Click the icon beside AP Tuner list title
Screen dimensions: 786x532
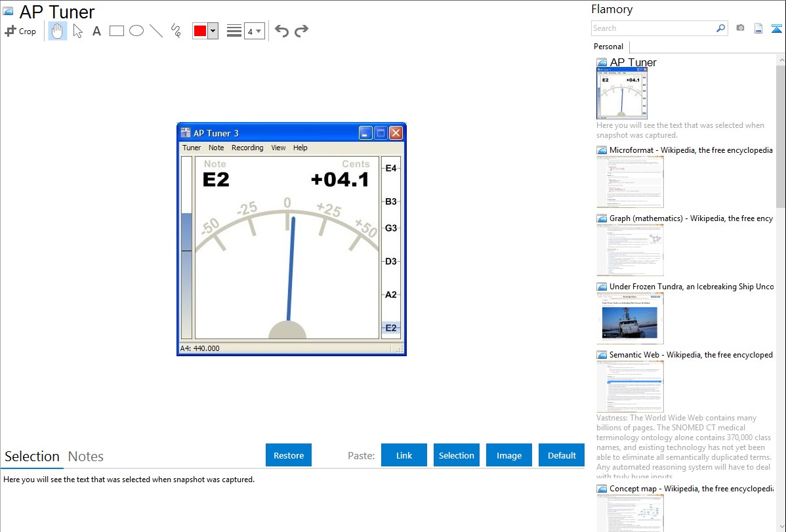602,63
